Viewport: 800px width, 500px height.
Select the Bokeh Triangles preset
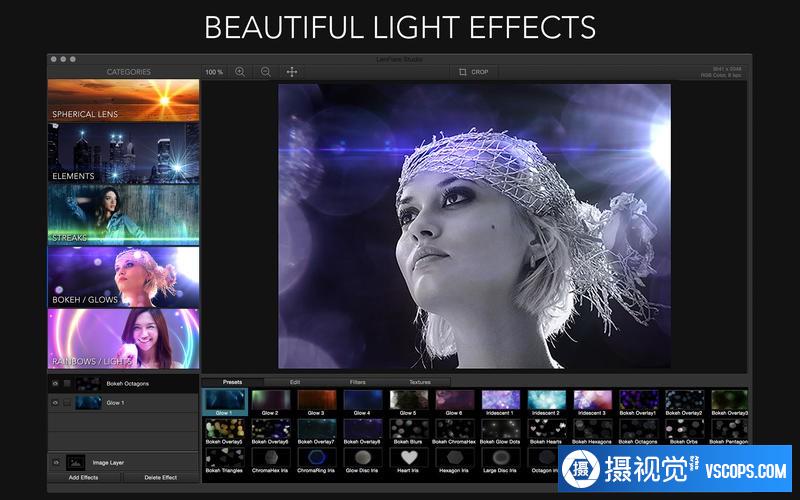(x=224, y=460)
